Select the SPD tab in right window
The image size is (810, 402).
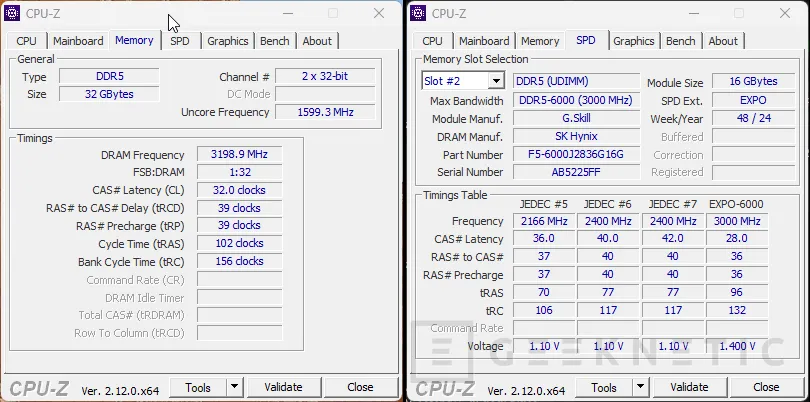[x=586, y=40]
